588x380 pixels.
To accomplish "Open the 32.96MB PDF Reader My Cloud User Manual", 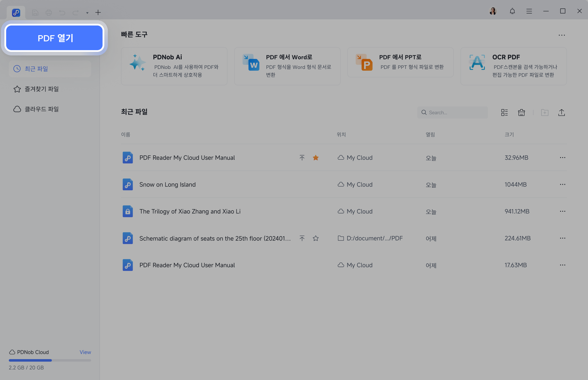I will [187, 158].
